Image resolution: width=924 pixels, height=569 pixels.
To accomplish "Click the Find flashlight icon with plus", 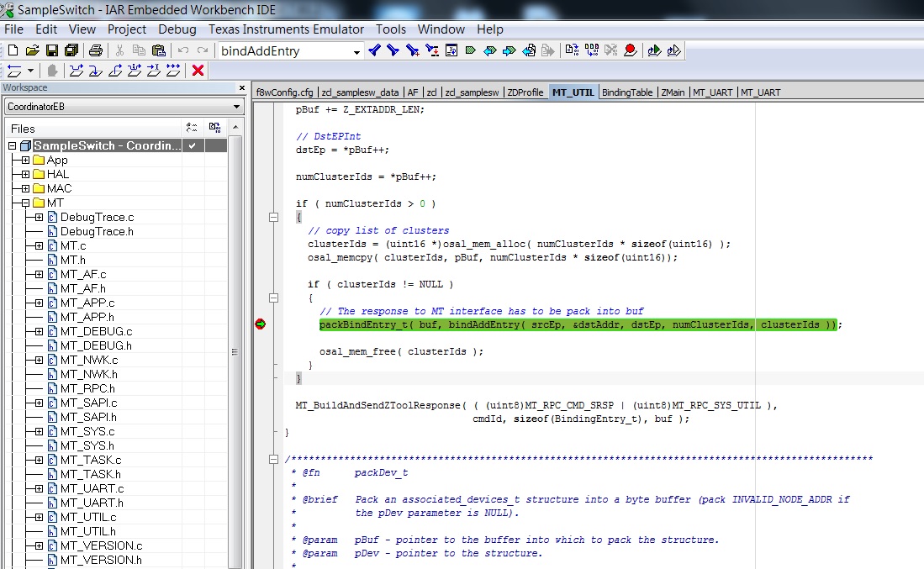I will [413, 50].
